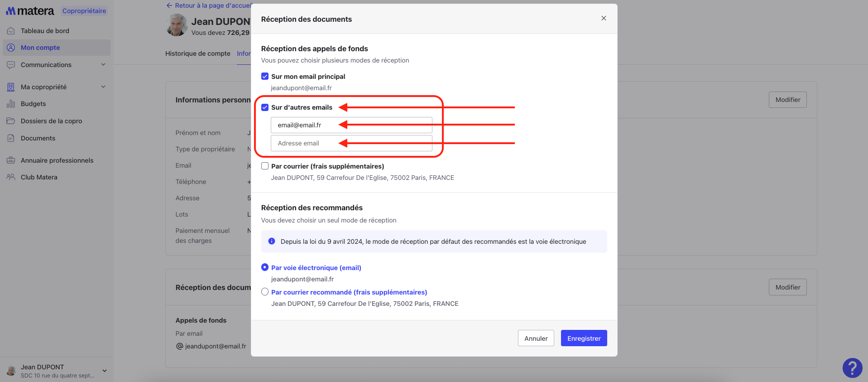Toggle the "Sur d'autres emails" checkbox
The width and height of the screenshot is (868, 382).
pos(265,107)
